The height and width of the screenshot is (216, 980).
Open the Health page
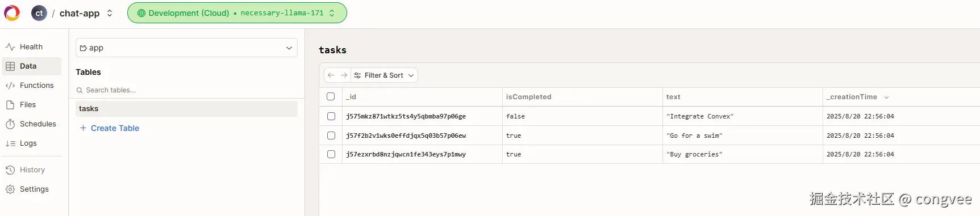31,47
